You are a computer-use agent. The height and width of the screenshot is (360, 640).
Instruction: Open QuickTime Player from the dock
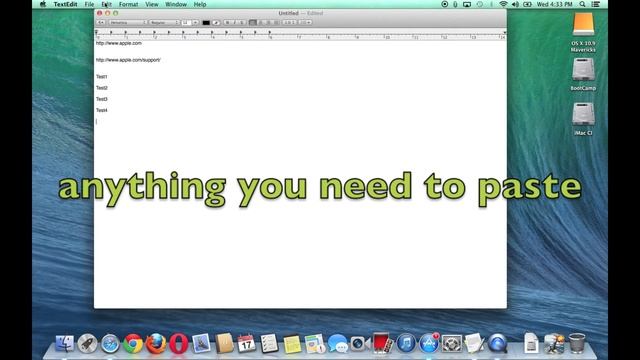[498, 343]
